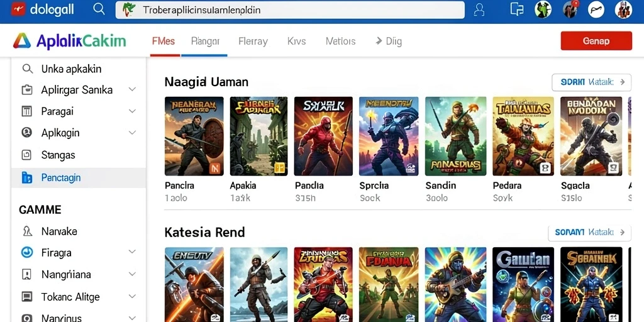Viewport: 644px width, 322px height.
Task: Click the AplalikCakim triangle logo
Action: point(22,41)
